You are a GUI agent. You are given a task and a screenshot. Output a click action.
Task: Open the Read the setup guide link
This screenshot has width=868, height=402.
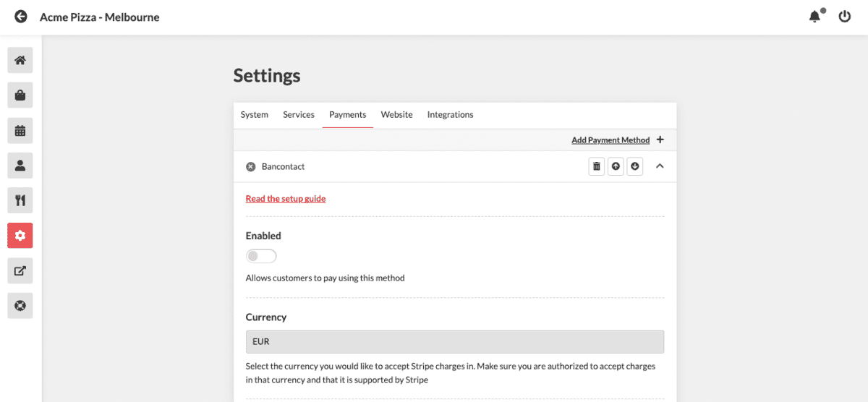click(x=286, y=199)
